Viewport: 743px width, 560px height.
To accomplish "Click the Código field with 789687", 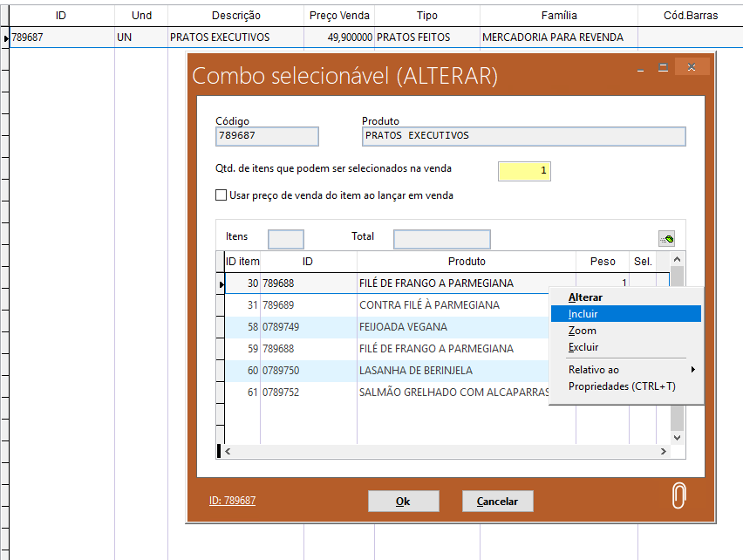I will point(267,136).
